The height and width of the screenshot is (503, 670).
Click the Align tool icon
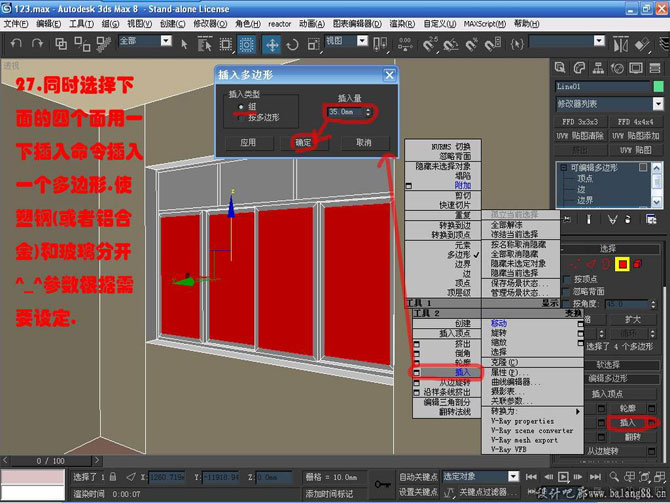[x=642, y=44]
